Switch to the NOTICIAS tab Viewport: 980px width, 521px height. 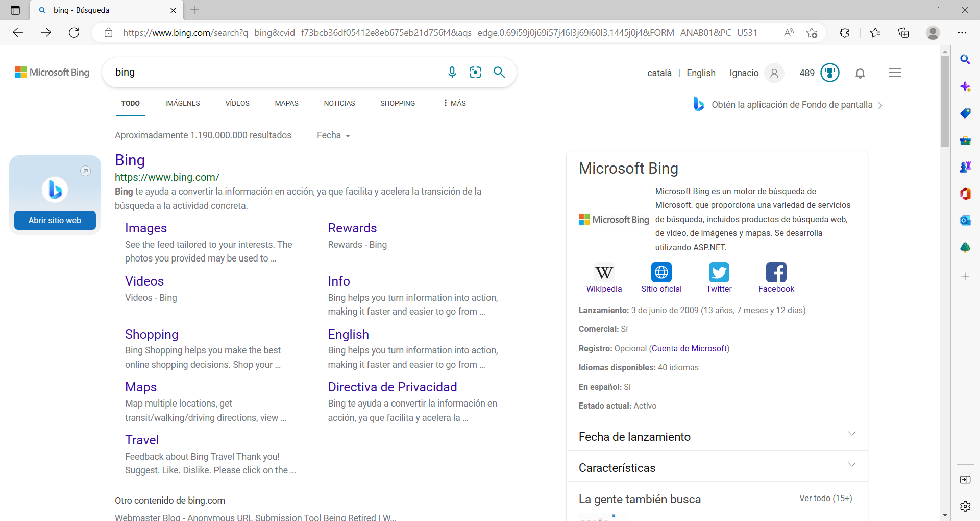click(339, 103)
